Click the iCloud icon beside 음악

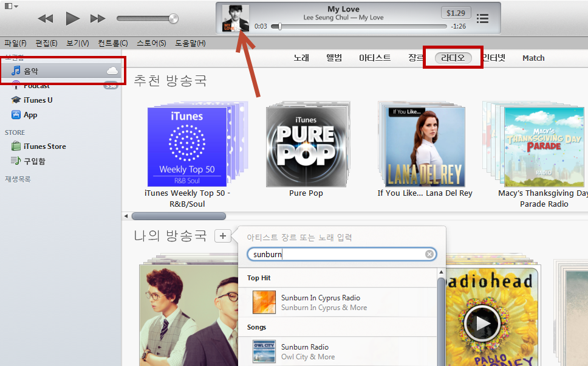point(112,71)
